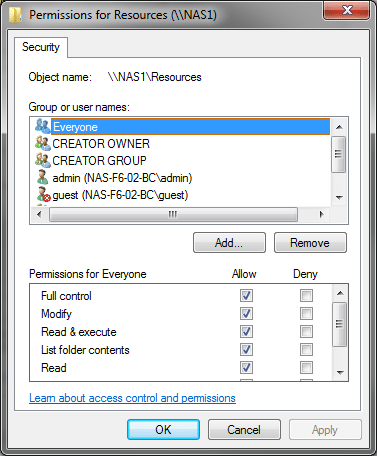Click right arrow of names horizontal scrollbar

point(321,214)
